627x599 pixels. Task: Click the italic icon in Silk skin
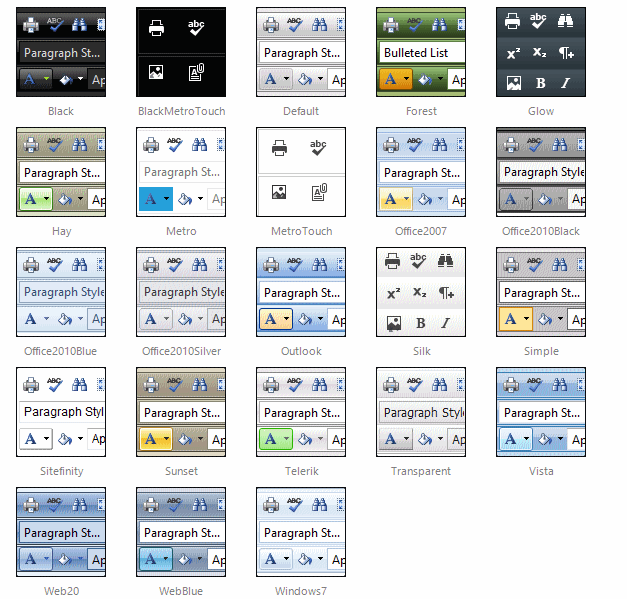[x=445, y=323]
